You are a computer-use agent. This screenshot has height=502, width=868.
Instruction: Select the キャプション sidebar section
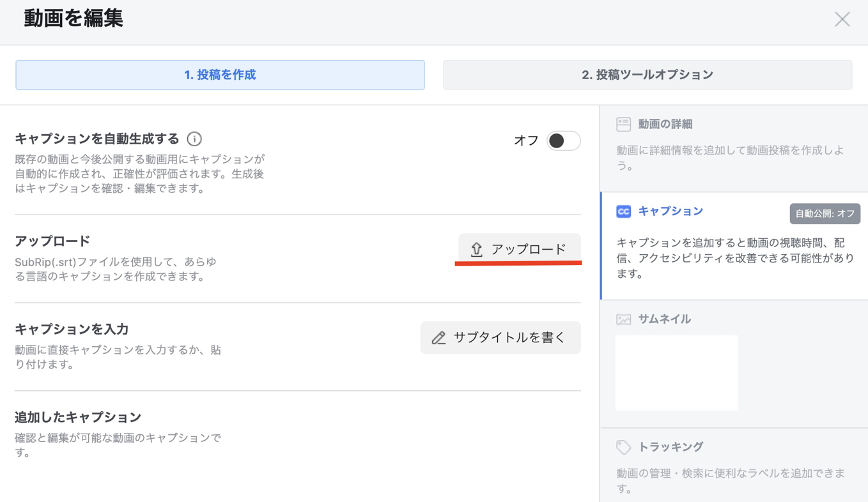[x=734, y=246]
